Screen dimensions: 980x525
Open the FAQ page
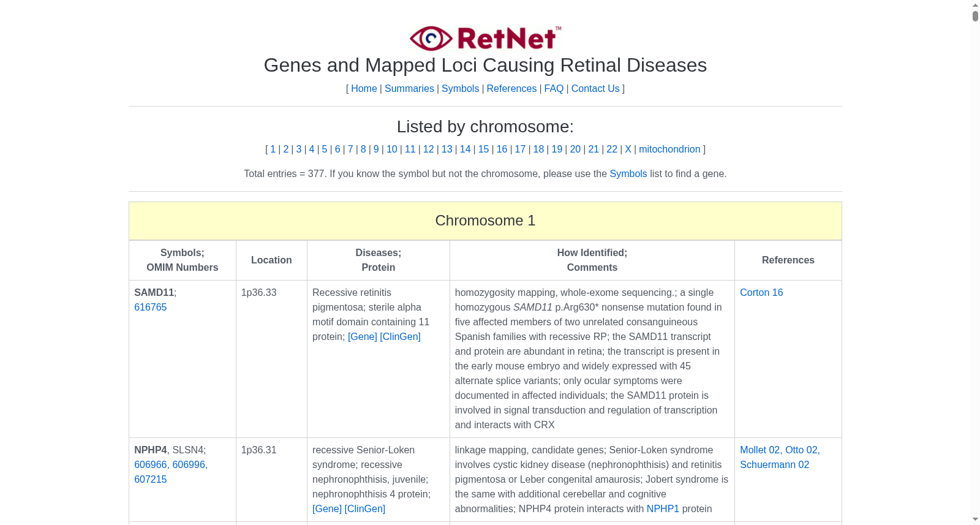tap(554, 88)
